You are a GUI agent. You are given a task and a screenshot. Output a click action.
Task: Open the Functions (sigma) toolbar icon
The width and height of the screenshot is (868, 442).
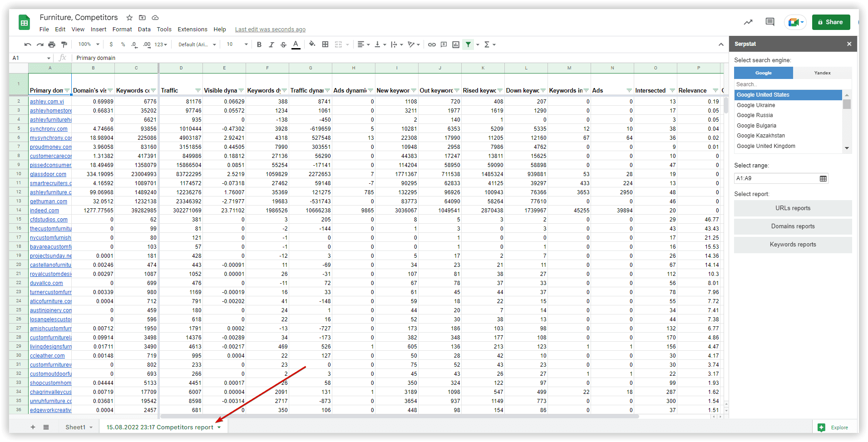(487, 44)
